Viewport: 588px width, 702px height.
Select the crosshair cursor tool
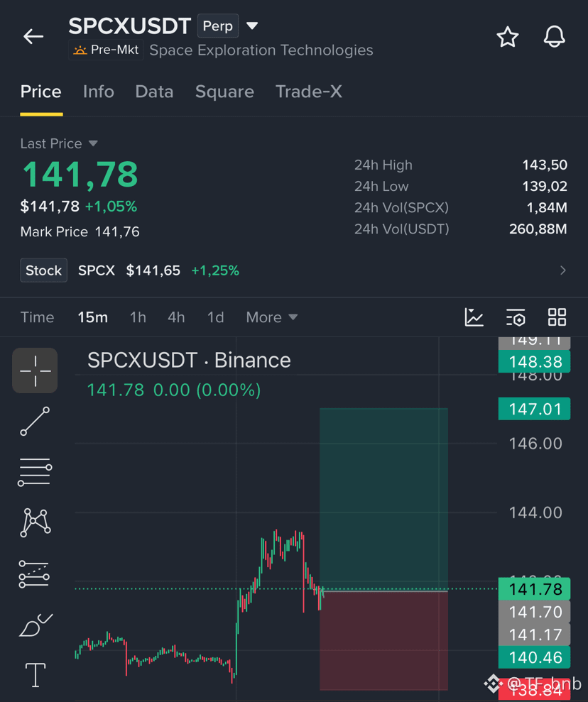click(35, 371)
